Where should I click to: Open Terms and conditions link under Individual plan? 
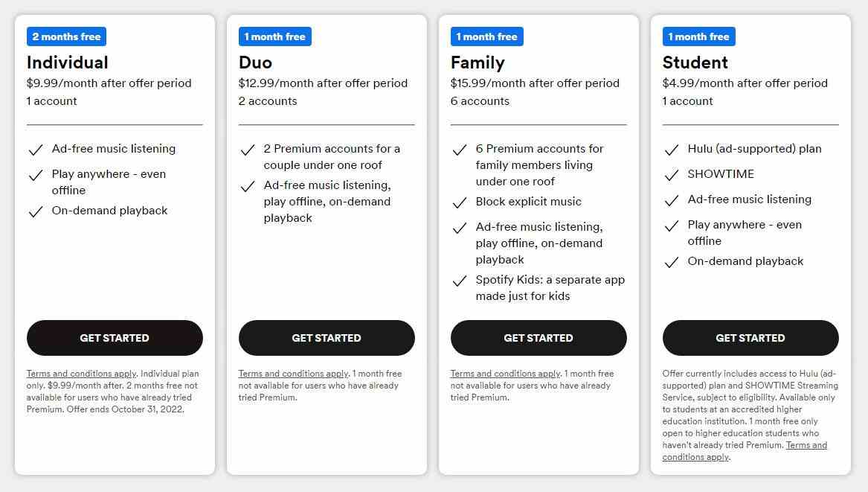[x=81, y=374]
